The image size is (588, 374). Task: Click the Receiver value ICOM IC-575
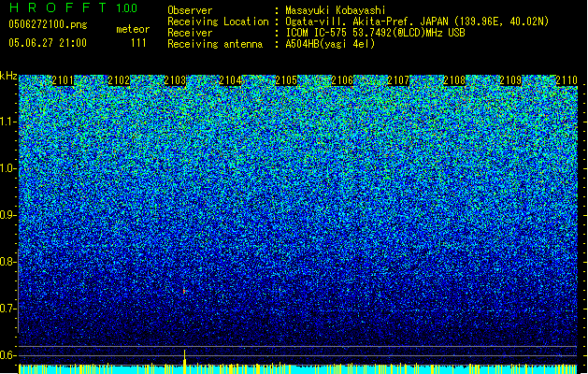[x=317, y=33]
